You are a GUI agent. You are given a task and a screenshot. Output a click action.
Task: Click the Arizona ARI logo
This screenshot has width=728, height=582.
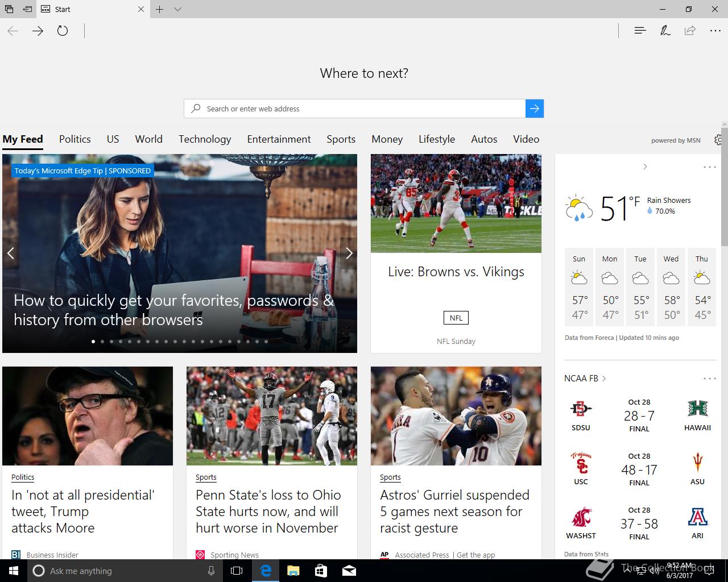click(x=697, y=517)
